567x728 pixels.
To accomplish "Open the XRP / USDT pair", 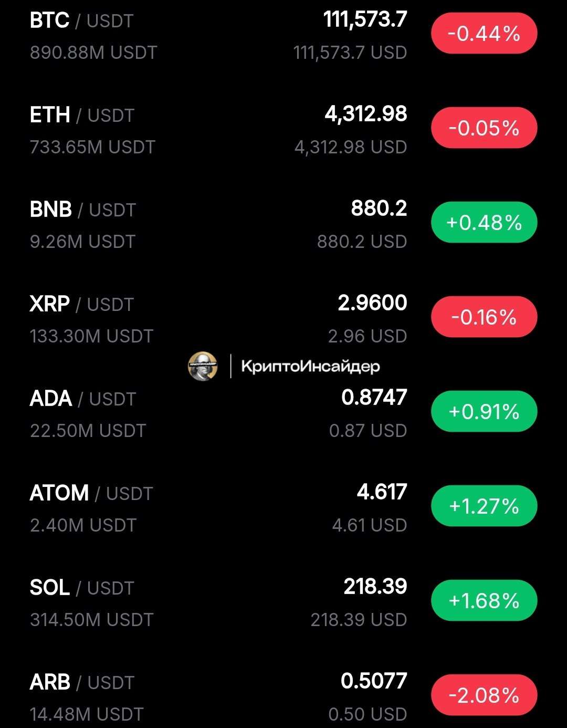I will (283, 319).
